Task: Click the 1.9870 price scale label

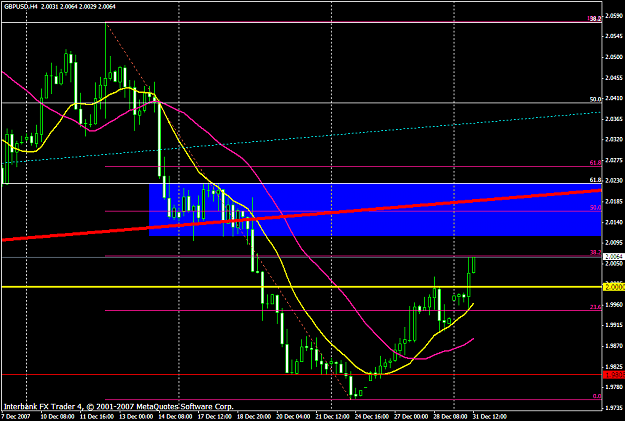Action: coord(614,346)
